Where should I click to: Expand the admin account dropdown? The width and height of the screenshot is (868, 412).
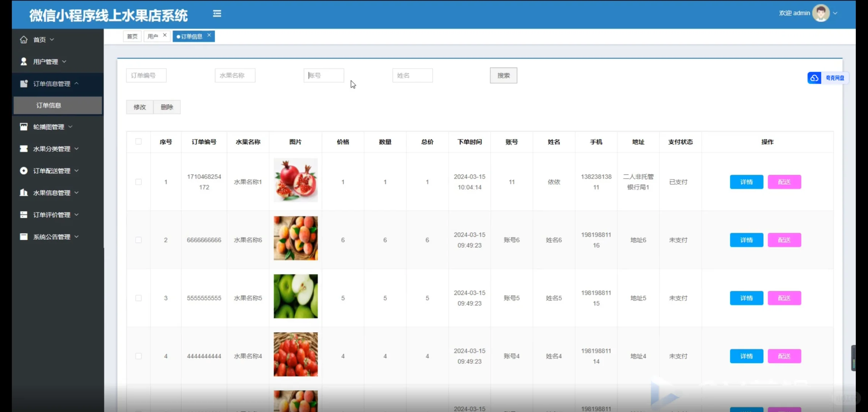tap(835, 13)
